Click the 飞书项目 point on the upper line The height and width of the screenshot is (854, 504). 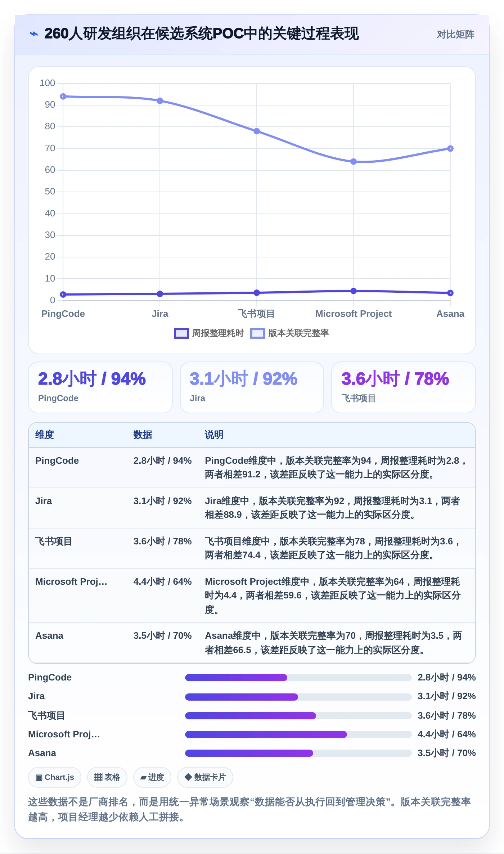coord(257,131)
